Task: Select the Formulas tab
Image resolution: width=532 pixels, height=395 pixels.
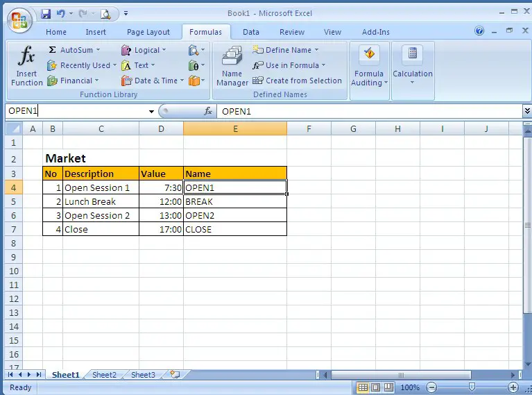Action: pyautogui.click(x=205, y=32)
